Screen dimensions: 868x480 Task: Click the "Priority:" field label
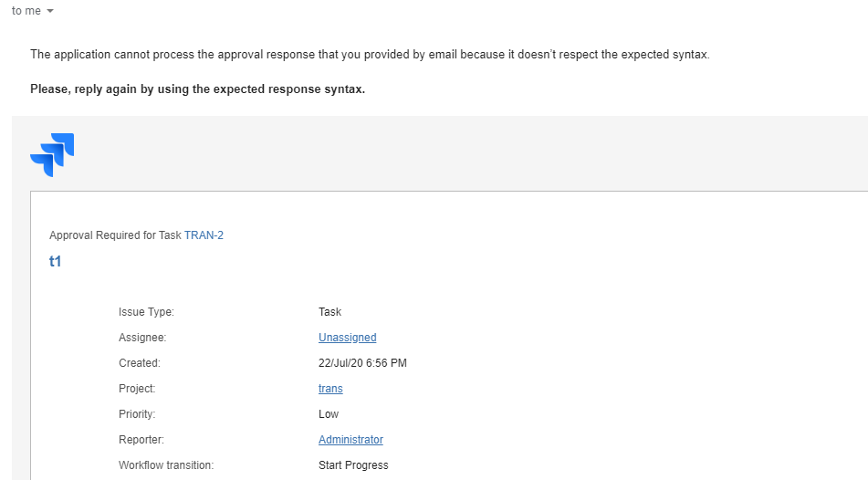[x=137, y=414]
